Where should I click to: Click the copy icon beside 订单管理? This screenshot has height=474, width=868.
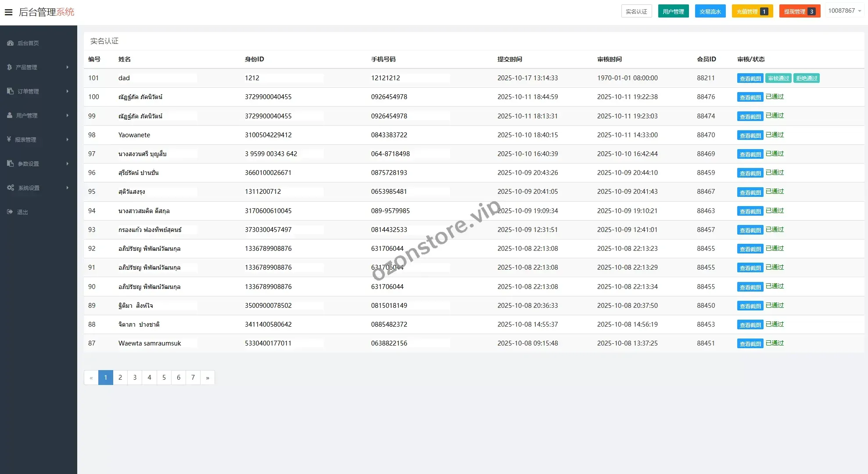pos(11,91)
